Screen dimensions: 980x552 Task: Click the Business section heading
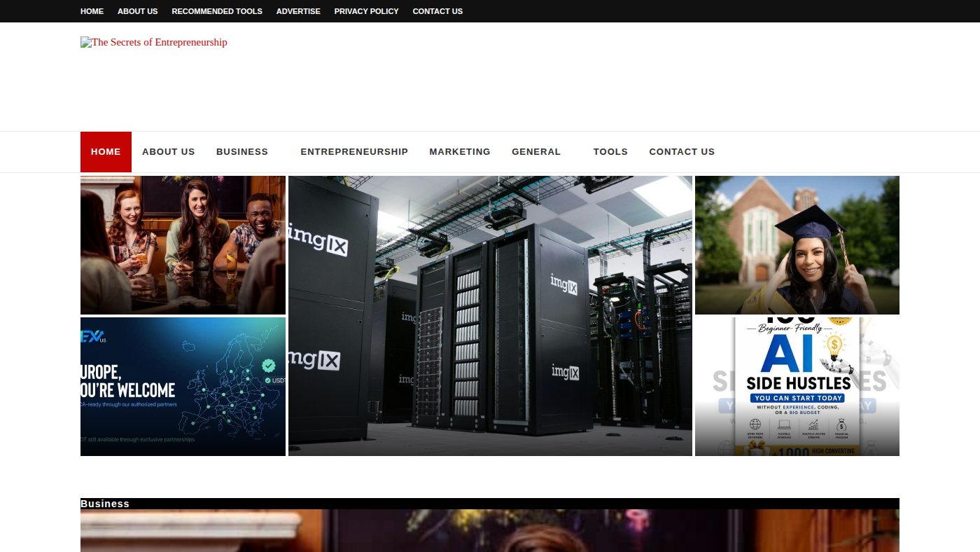pyautogui.click(x=105, y=504)
